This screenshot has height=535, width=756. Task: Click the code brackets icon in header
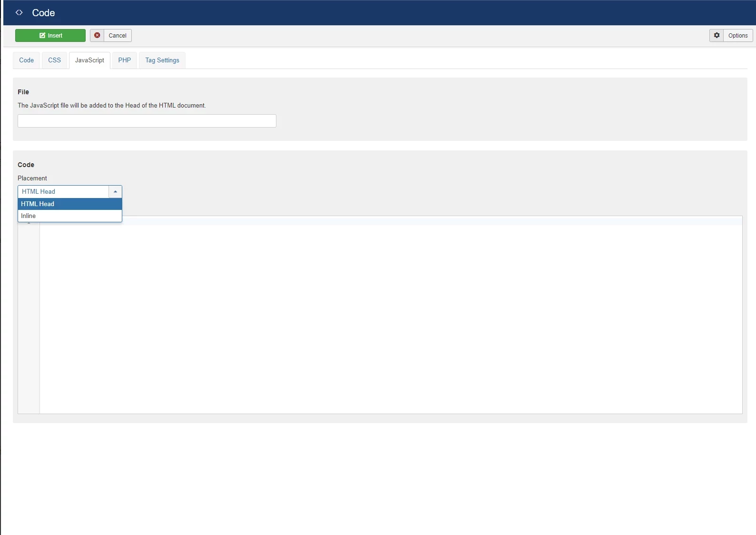19,13
